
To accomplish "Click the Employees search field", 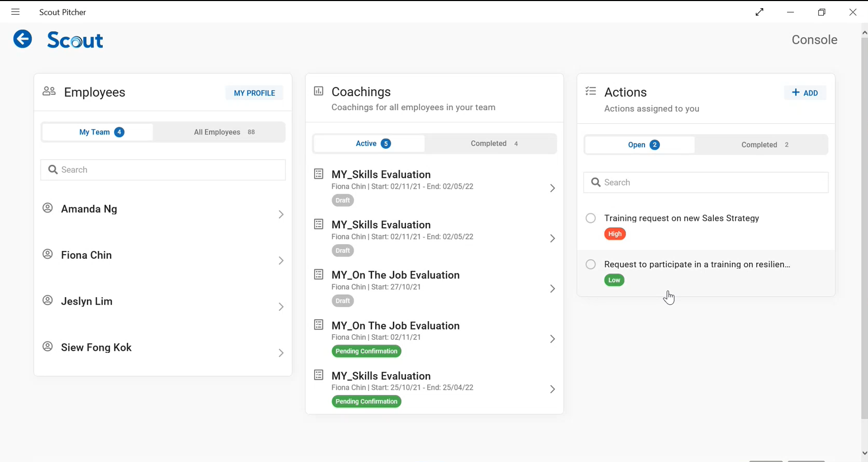I will coord(163,170).
